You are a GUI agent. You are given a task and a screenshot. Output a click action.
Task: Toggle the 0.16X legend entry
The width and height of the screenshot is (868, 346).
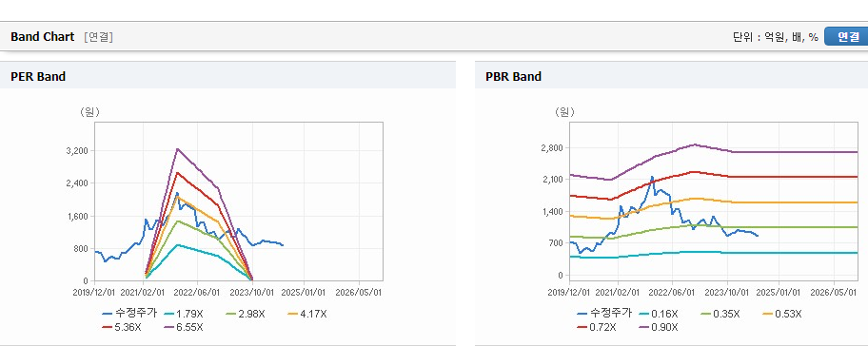tap(658, 314)
